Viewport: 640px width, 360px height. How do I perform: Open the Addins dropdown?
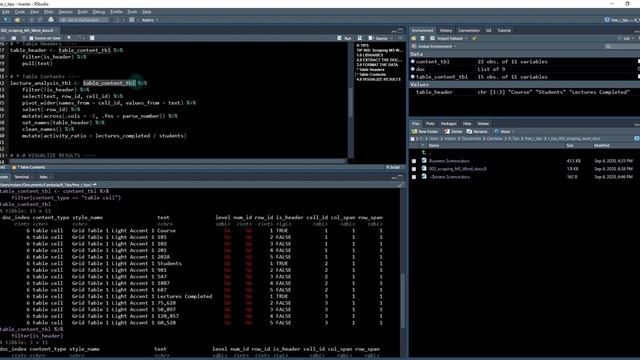(150, 20)
